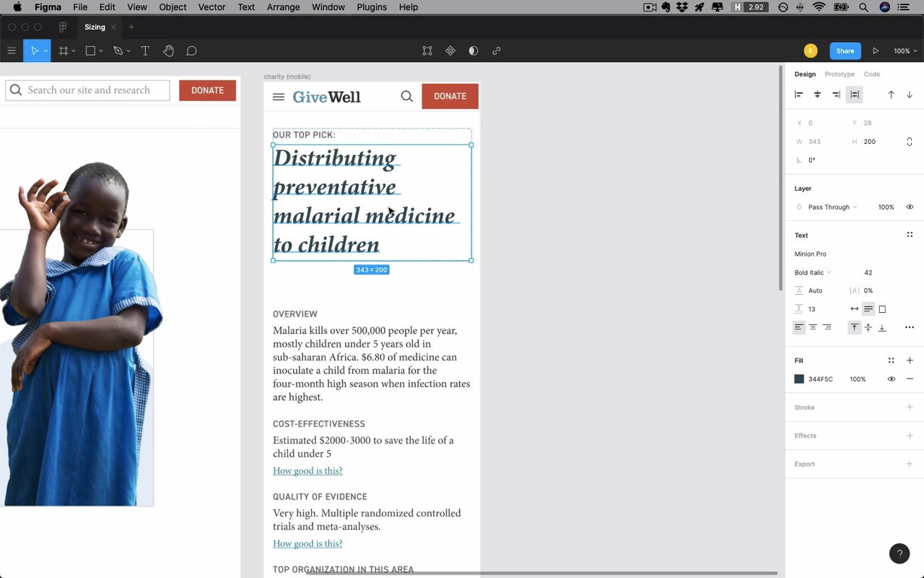Open the Object menu
This screenshot has height=578, width=924.
pyautogui.click(x=173, y=7)
